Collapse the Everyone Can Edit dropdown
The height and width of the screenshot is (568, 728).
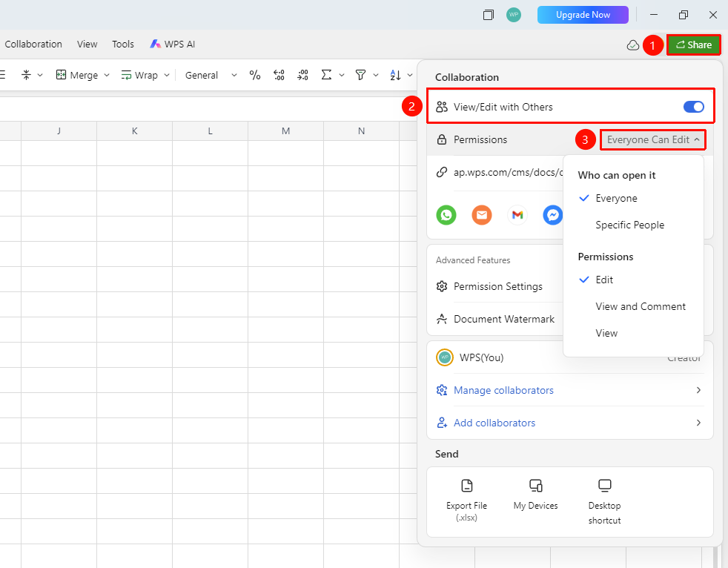pos(653,140)
